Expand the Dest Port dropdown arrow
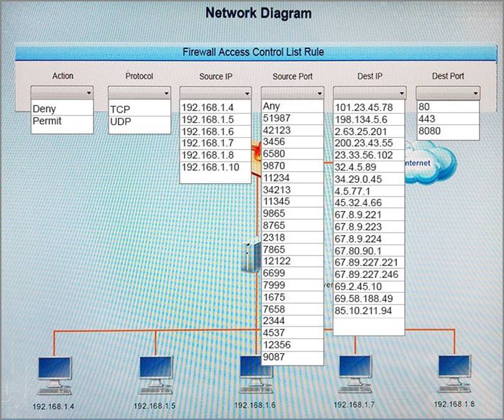The height and width of the screenshot is (420, 504). pos(475,93)
